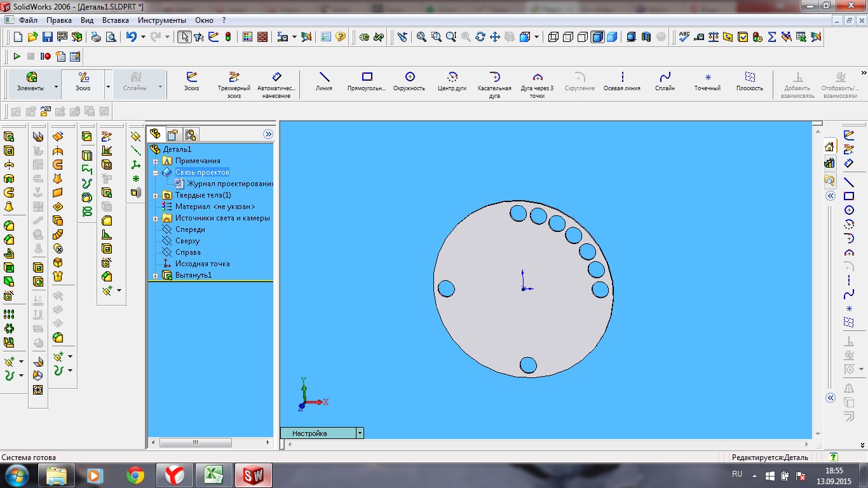This screenshot has height=488, width=868.
Task: Select the Линия (Line) sketch tool
Action: (x=324, y=82)
